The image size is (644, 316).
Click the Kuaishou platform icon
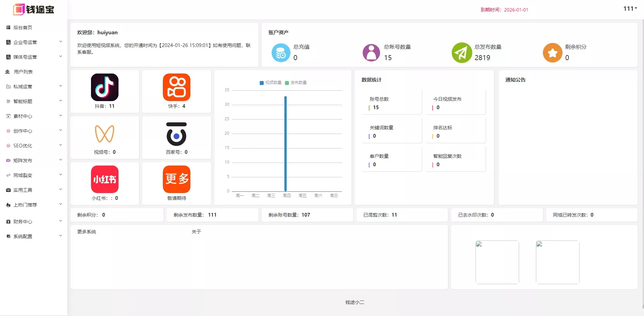177,87
